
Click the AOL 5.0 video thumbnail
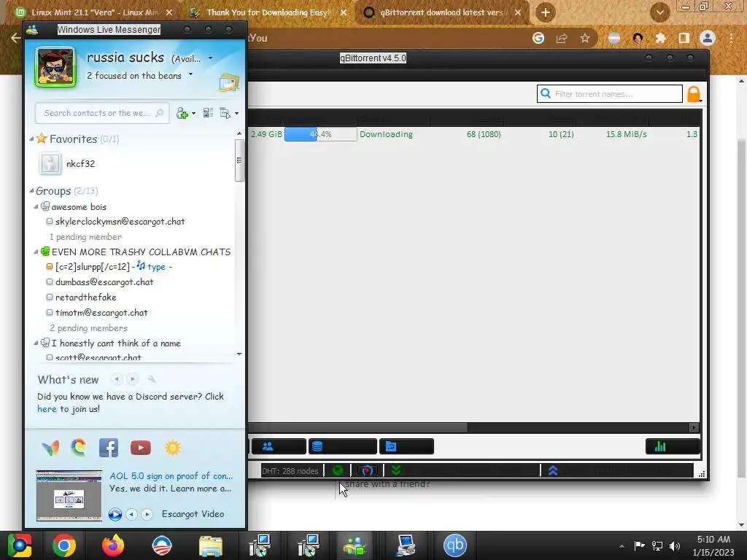pos(69,496)
